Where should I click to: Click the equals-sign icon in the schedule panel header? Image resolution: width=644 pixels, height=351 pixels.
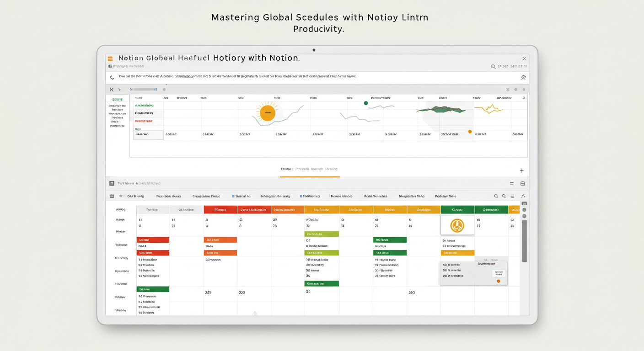tap(512, 183)
